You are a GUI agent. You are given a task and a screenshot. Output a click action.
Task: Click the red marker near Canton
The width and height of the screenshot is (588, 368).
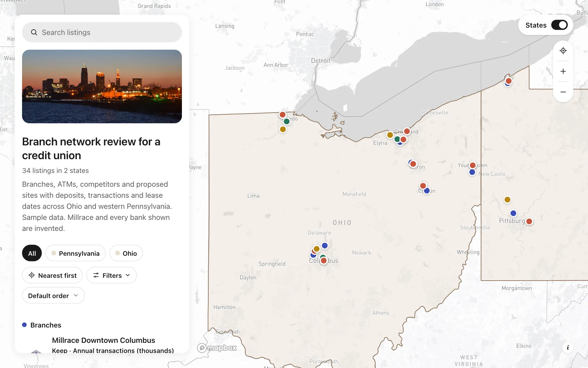tap(423, 186)
